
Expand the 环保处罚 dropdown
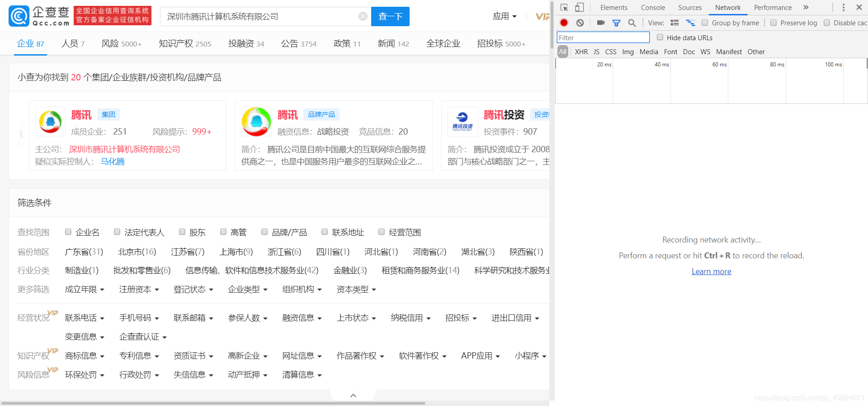85,375
